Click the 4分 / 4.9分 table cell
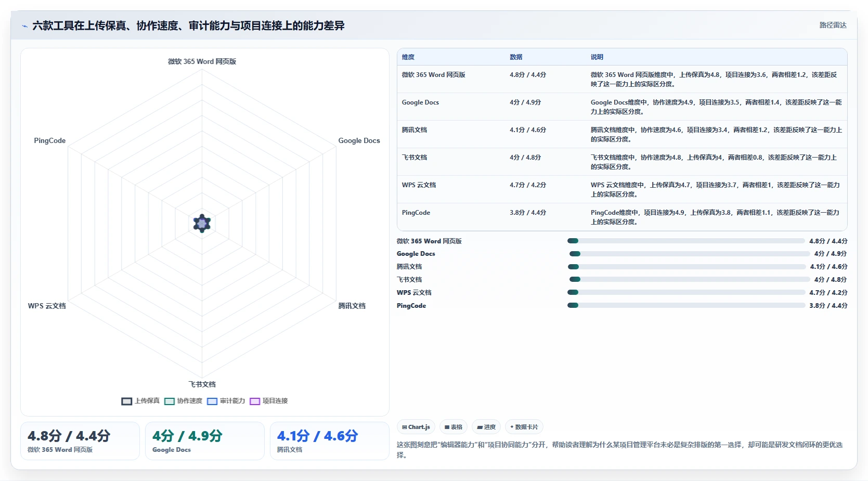The image size is (868, 481). click(x=525, y=102)
